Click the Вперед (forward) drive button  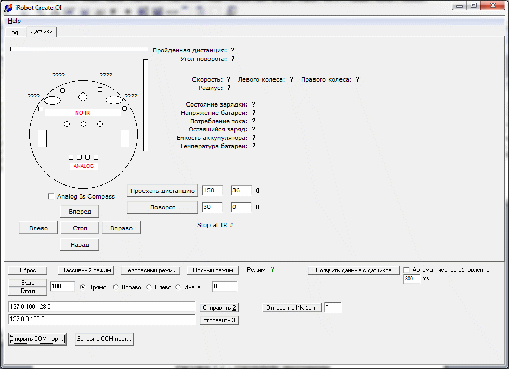(79, 211)
